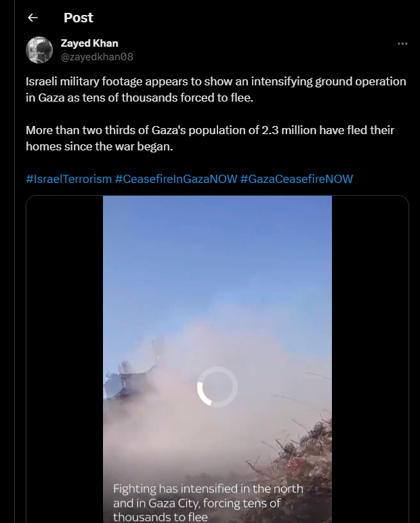The image size is (420, 523).
Task: Click the @zayedkhan08 handle
Action: pyautogui.click(x=102, y=57)
